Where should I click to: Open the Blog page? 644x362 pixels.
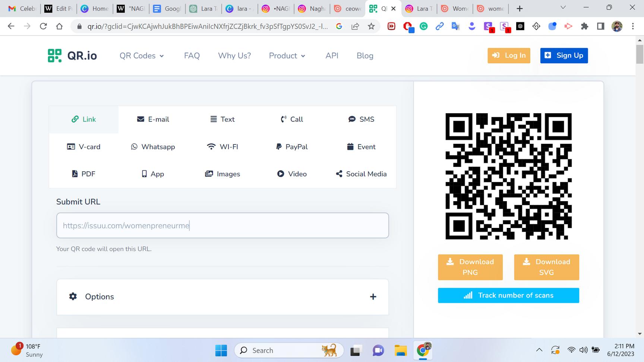365,55
